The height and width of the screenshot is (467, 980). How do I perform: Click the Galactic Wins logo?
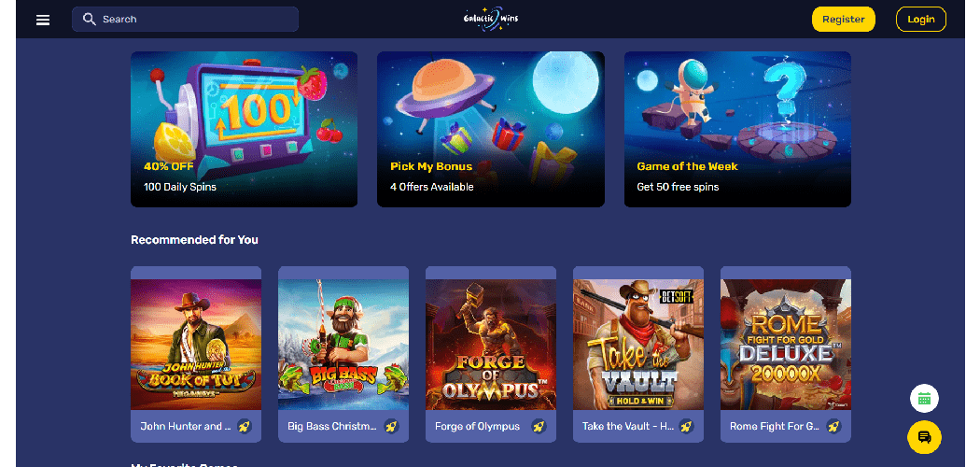tap(491, 18)
